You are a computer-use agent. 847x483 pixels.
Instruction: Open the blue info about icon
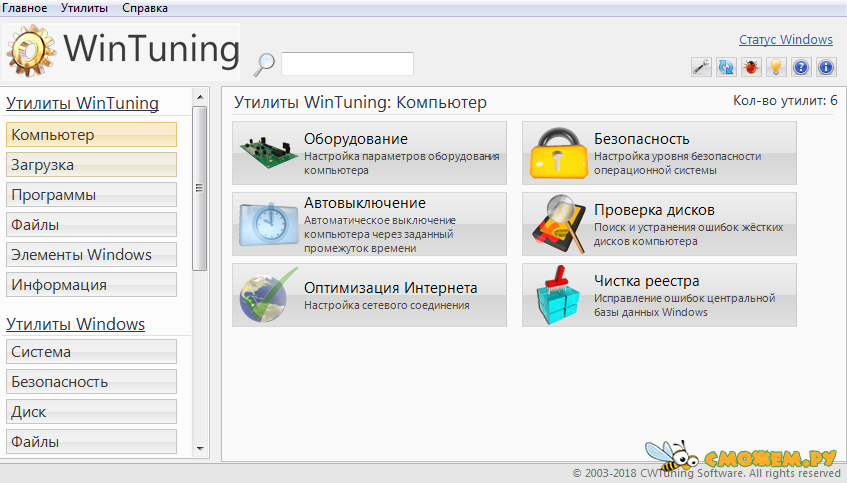825,67
